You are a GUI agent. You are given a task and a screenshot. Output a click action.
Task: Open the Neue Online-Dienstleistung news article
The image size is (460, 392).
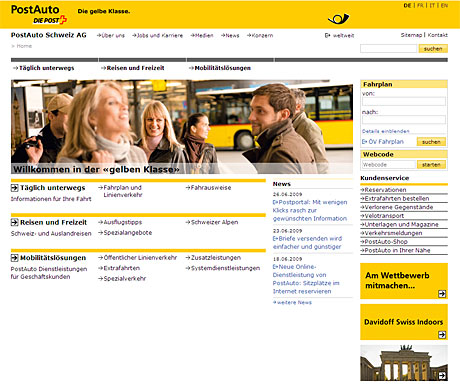[306, 279]
